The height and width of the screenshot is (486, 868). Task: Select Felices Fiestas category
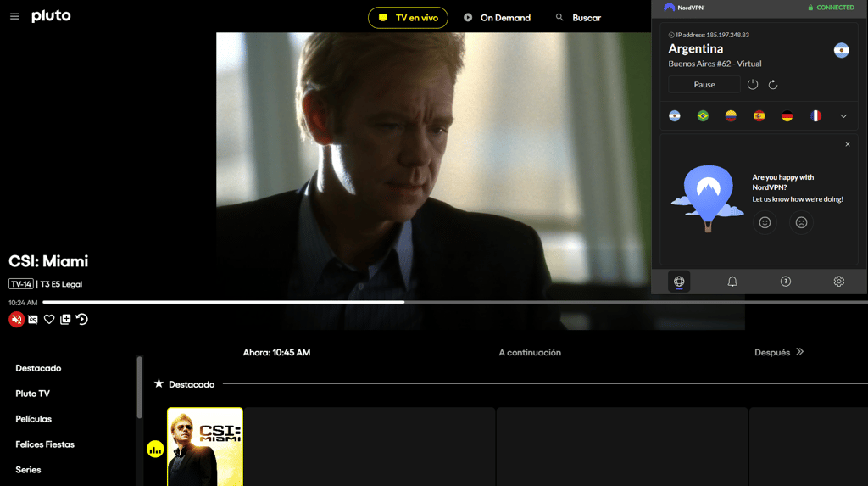45,444
